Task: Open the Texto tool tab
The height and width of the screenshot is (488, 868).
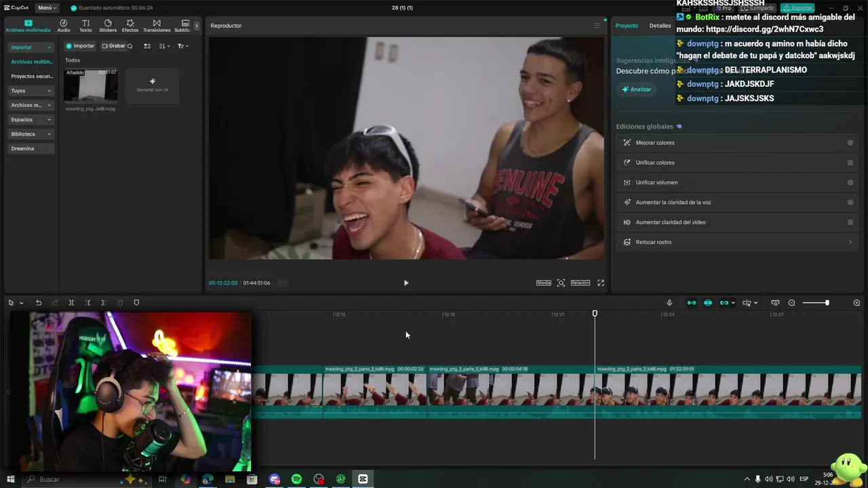Action: [85, 26]
